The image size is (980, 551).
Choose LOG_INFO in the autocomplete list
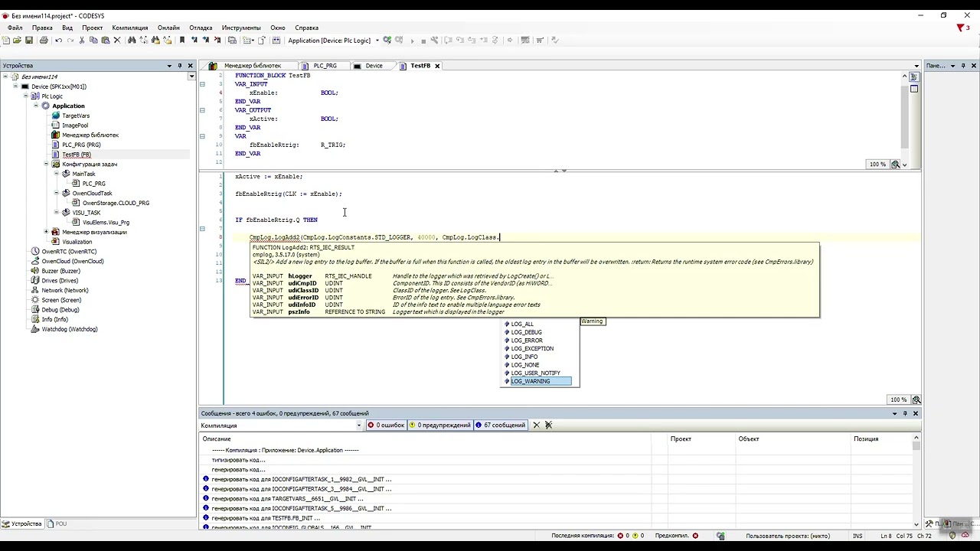point(524,357)
